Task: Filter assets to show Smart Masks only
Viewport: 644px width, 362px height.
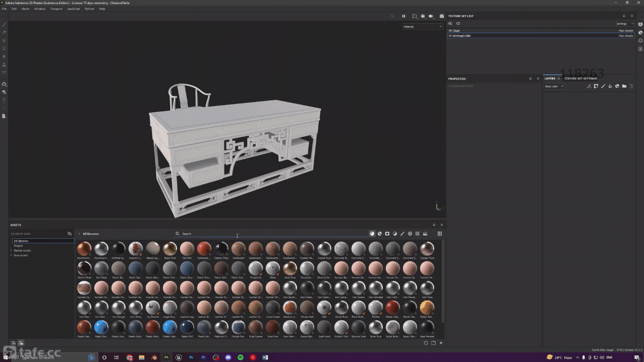Action: coord(387,233)
